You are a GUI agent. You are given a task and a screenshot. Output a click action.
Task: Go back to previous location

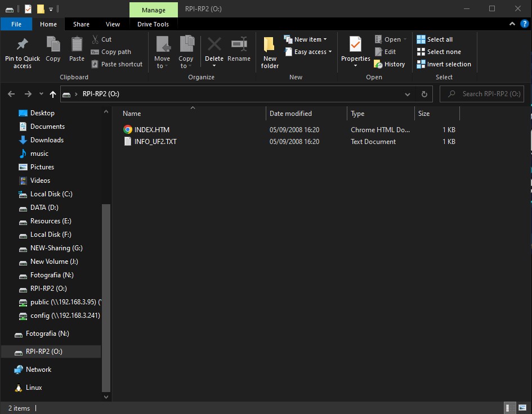11,94
